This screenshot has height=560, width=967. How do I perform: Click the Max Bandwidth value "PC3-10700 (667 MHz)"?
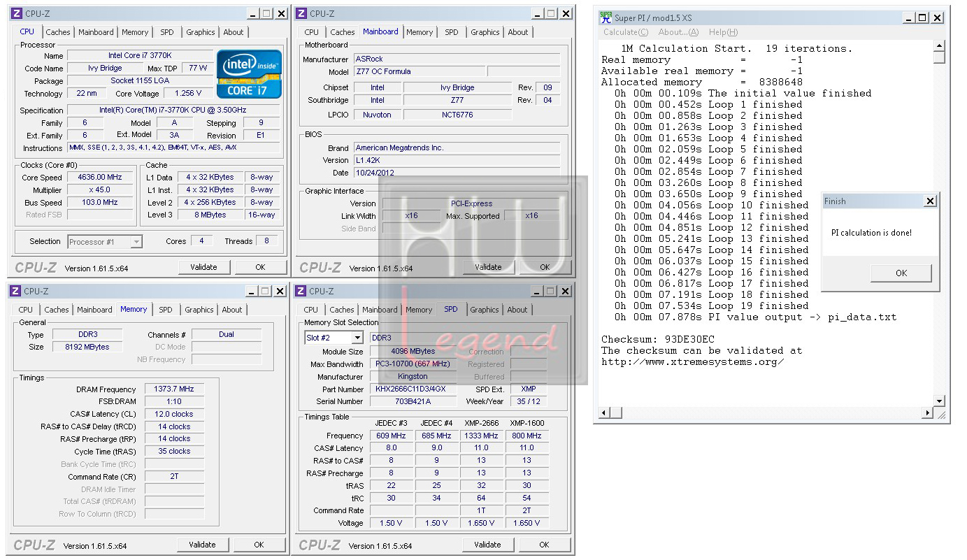click(x=413, y=364)
